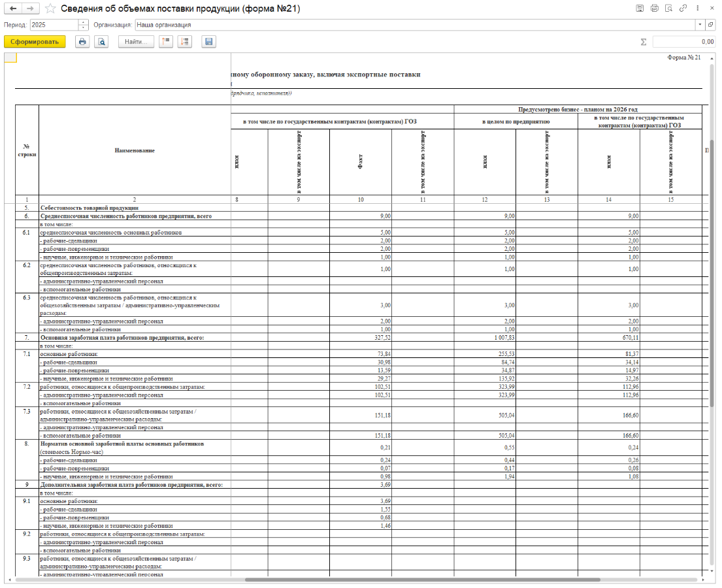
Task: Add report to favorites with star icon
Action: [x=50, y=8]
